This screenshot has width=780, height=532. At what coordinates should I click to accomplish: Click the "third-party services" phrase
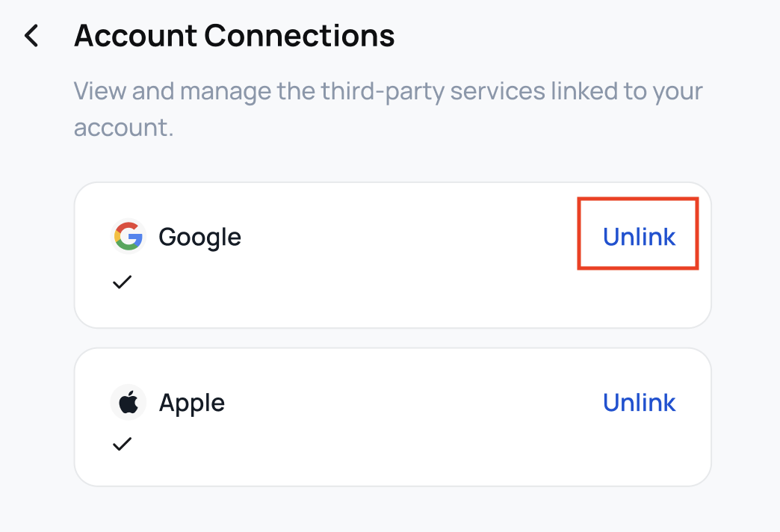tap(433, 92)
